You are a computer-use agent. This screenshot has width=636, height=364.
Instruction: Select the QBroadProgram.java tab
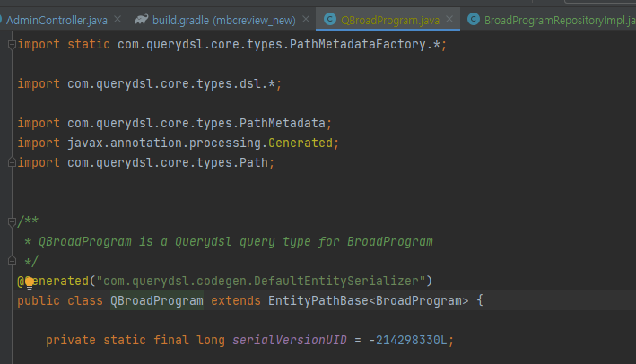point(391,19)
